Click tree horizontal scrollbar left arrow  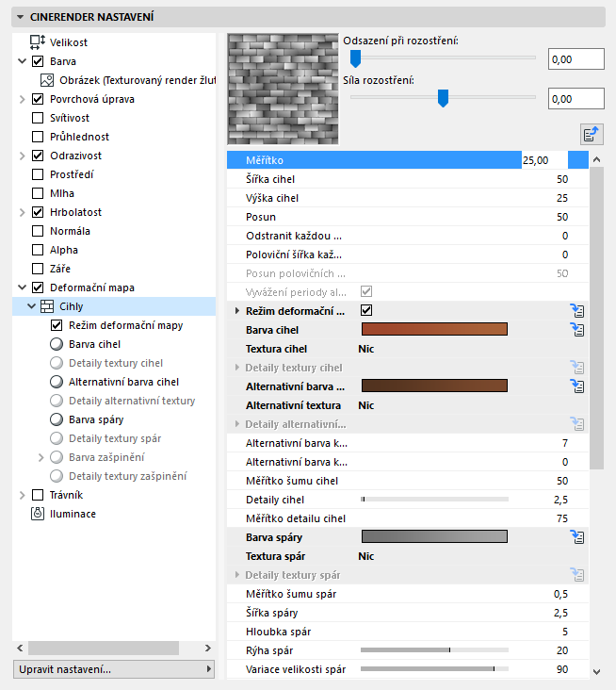point(20,648)
